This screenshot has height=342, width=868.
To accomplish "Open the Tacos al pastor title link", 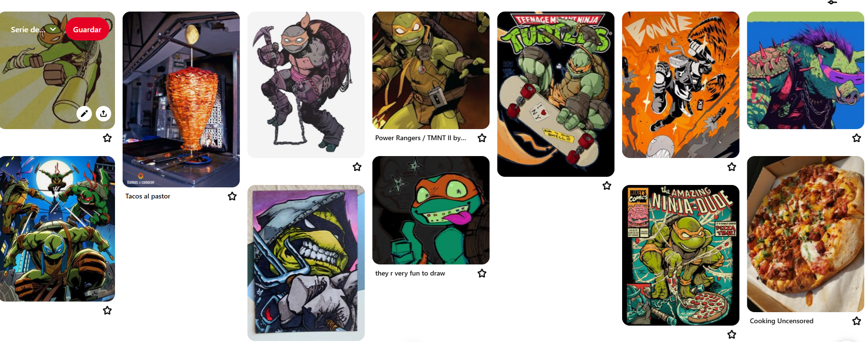I will point(148,196).
